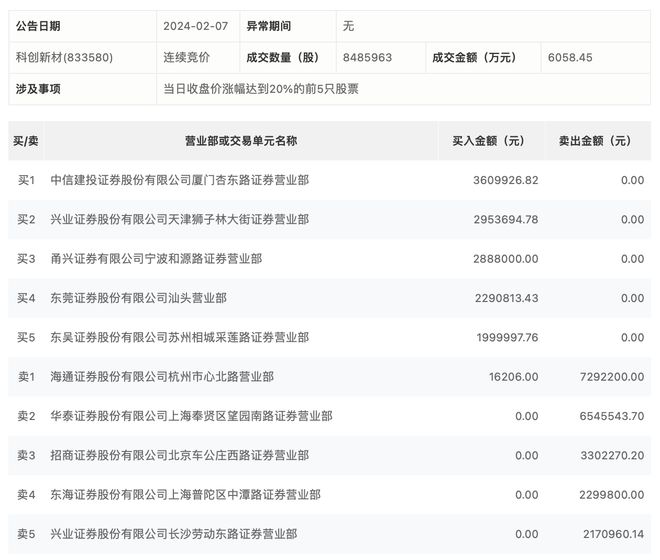Click the 成交金额（万元）label
This screenshot has height=560, width=660.
474,57
